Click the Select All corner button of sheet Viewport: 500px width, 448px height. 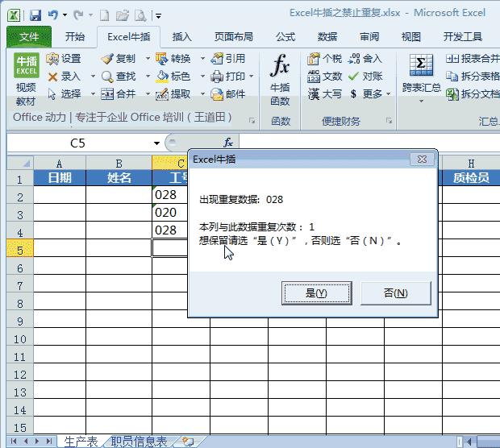tap(20, 163)
